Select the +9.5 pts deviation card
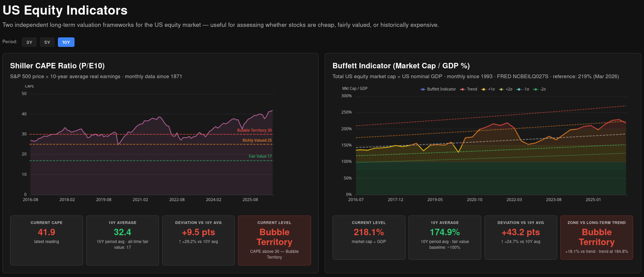Image resolution: width=644 pixels, height=277 pixels. [198, 240]
